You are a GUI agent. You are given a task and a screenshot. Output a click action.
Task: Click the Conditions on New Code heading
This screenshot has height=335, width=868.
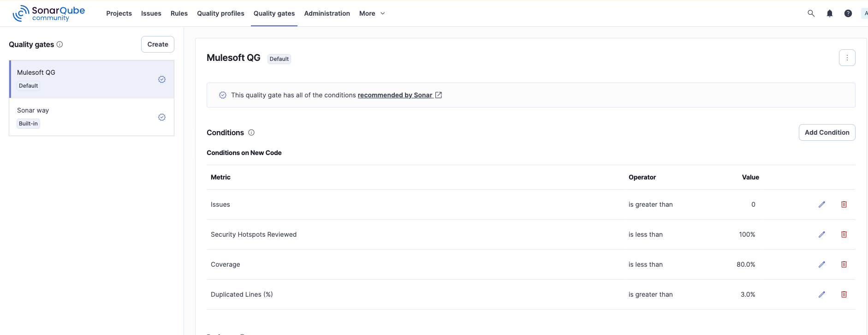pyautogui.click(x=244, y=153)
